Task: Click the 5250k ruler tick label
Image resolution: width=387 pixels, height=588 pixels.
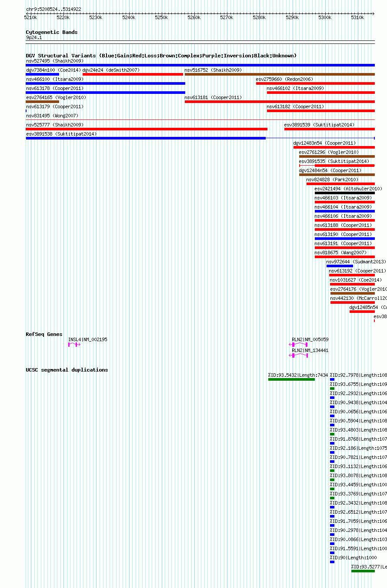Action: point(161,17)
